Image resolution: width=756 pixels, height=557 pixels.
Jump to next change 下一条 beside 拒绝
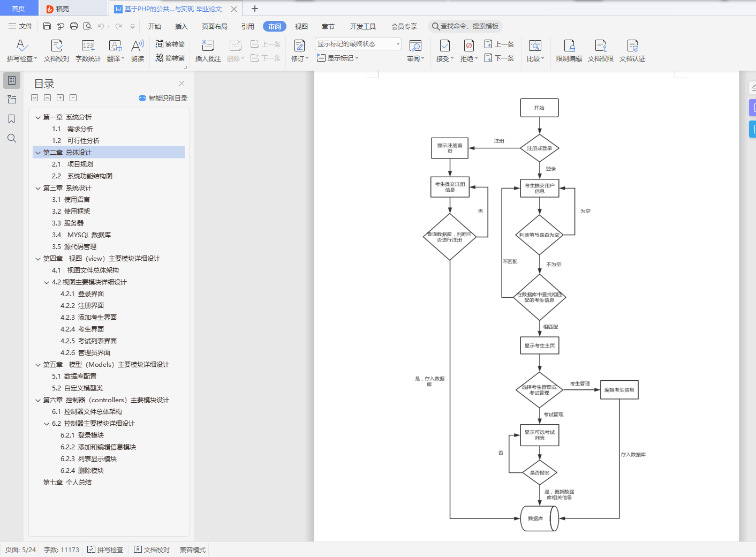tap(499, 58)
